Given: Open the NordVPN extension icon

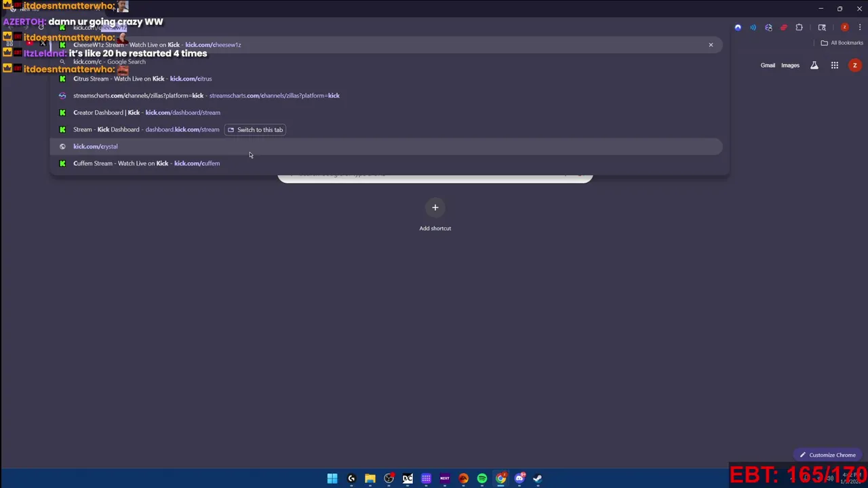Looking at the screenshot, I should click(x=738, y=28).
